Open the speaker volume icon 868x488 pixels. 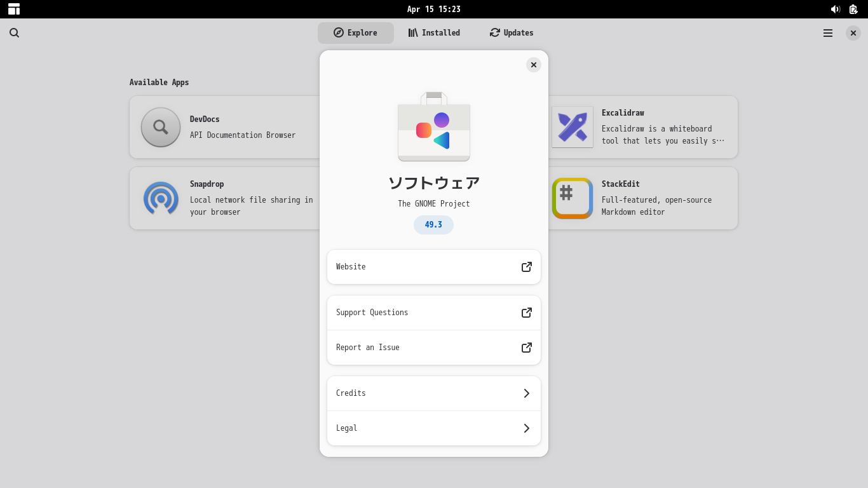[x=835, y=9]
